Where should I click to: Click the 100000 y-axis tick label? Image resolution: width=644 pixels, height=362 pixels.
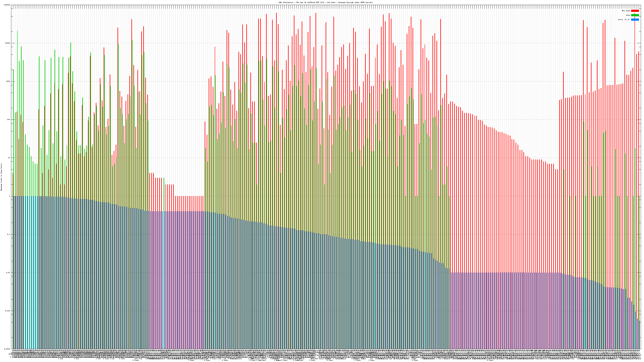point(7,5)
